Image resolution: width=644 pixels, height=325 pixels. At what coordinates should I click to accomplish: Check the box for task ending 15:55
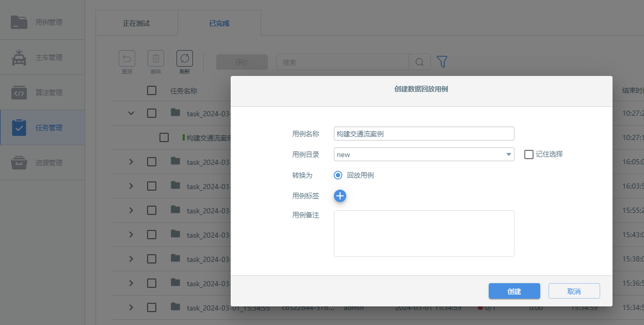pos(152,210)
